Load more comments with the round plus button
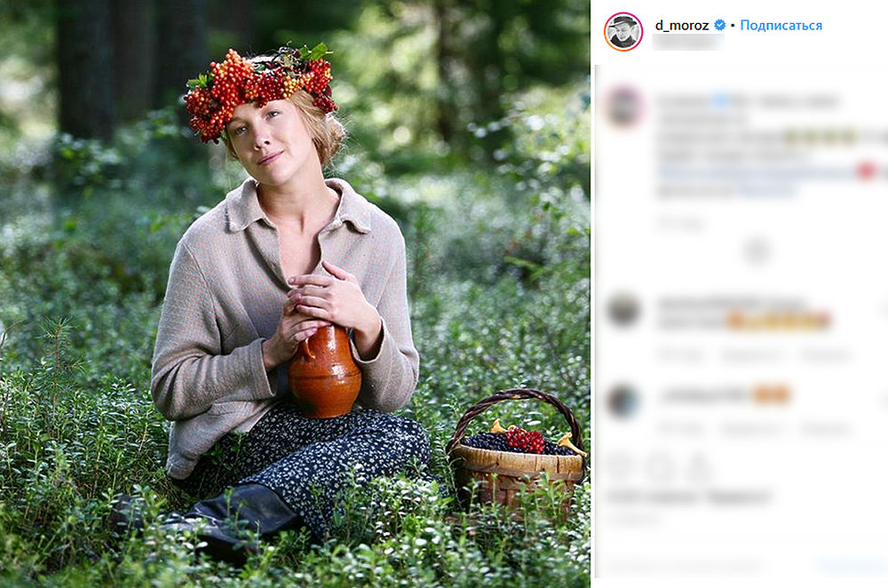The image size is (888, 588). [757, 251]
